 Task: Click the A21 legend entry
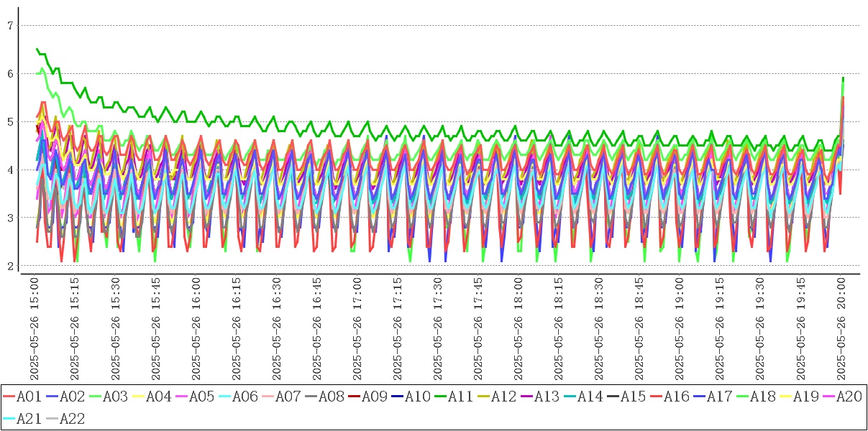(22, 419)
